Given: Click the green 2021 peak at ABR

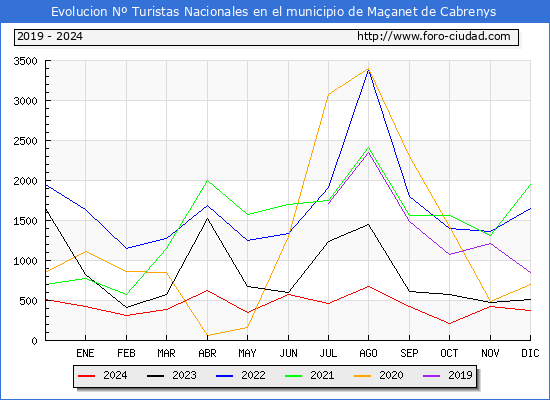Looking at the screenshot, I should coord(207,180).
